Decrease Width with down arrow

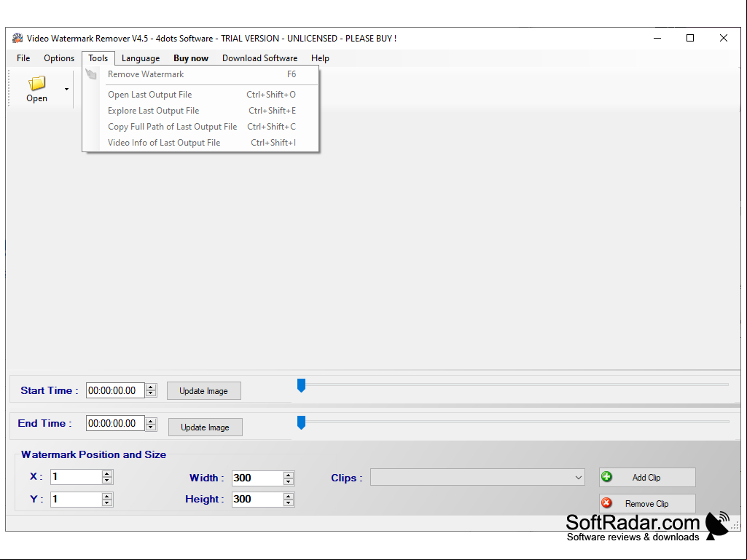coord(288,481)
